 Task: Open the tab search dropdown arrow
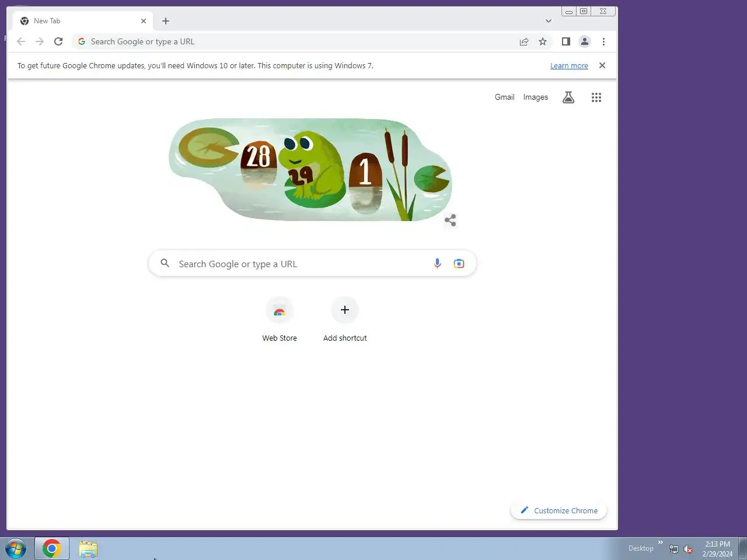[x=549, y=21]
